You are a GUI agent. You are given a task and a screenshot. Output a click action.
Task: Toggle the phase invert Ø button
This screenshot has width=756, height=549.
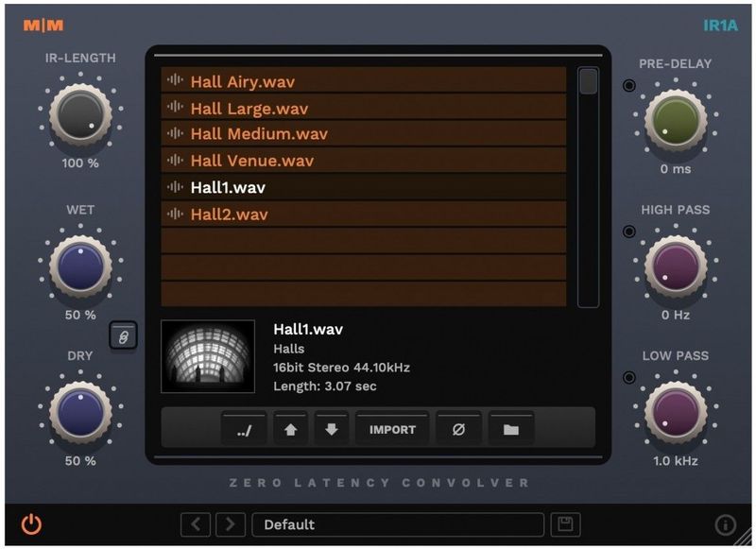click(458, 429)
